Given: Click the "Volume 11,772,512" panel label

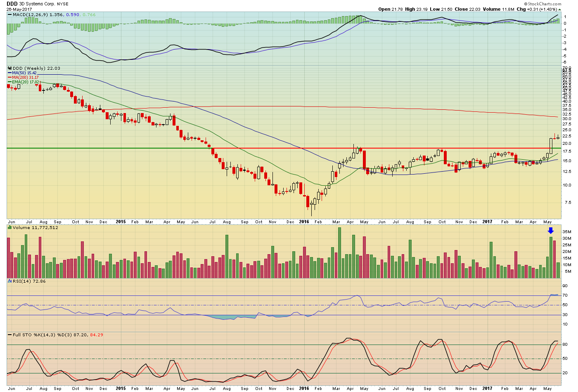Looking at the screenshot, I should click(x=36, y=227).
